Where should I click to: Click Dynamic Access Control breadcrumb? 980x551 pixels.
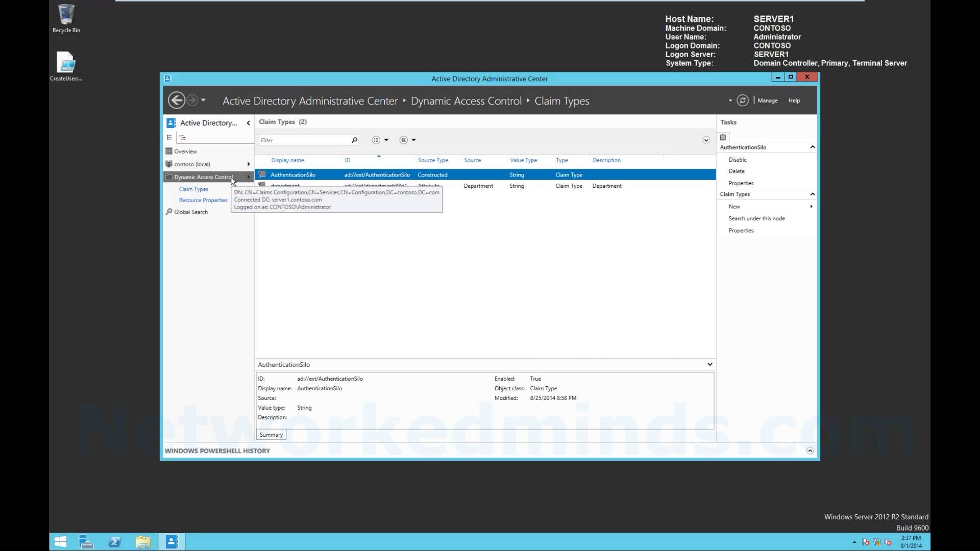coord(466,101)
